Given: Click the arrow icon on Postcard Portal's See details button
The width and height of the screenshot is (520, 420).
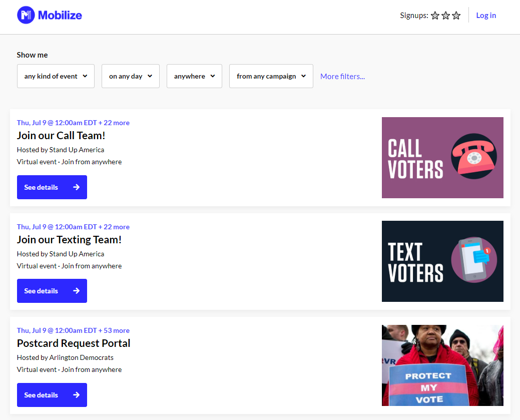Looking at the screenshot, I should point(76,394).
